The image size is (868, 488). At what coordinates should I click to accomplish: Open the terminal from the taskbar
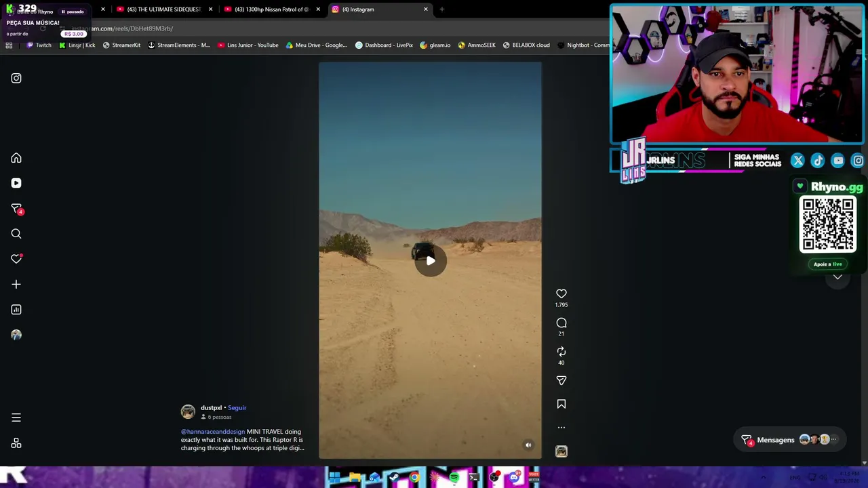pos(474,478)
